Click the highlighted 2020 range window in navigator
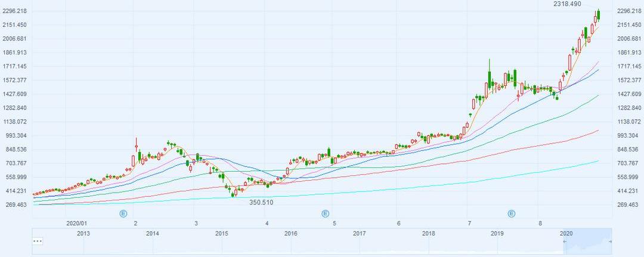Screen dimensions: 644x257 click(x=587, y=241)
